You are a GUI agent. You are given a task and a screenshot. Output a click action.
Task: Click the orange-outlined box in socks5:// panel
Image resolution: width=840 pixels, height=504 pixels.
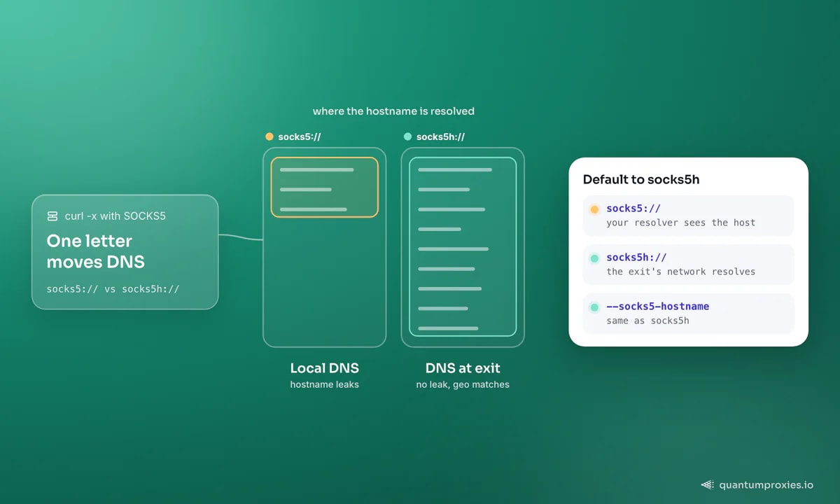tap(324, 187)
